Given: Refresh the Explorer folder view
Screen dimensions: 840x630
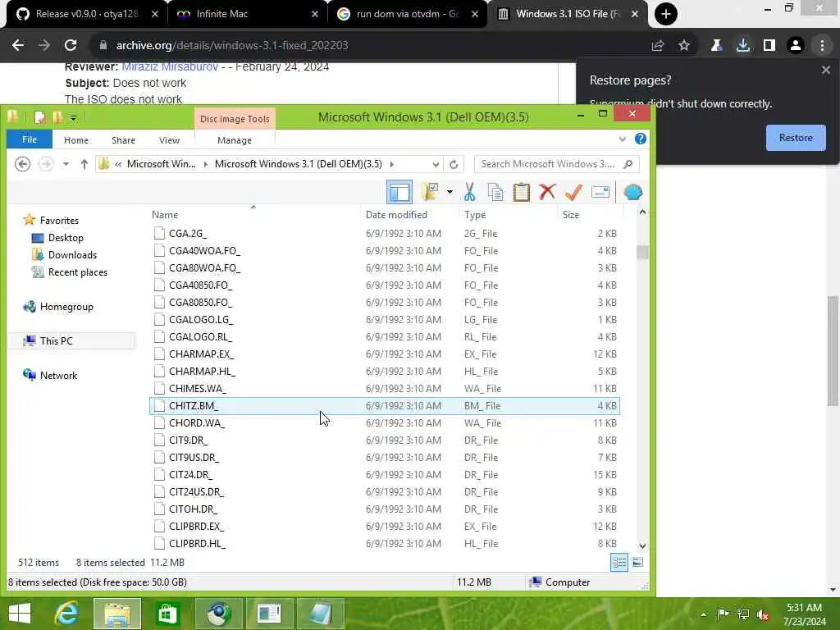Looking at the screenshot, I should coord(454,164).
